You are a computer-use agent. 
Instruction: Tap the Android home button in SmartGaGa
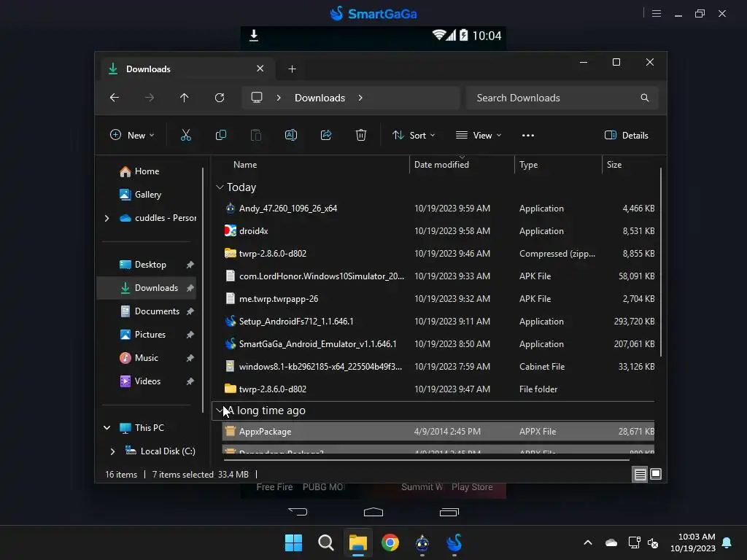click(x=373, y=512)
